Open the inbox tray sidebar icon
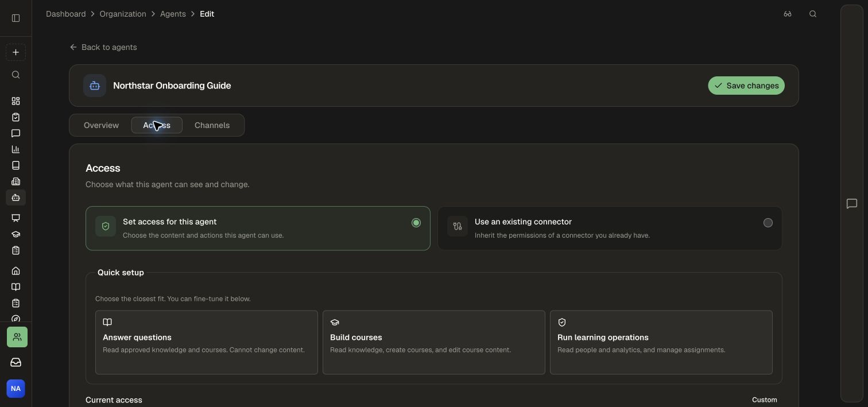This screenshot has height=407, width=868. pos(16,362)
